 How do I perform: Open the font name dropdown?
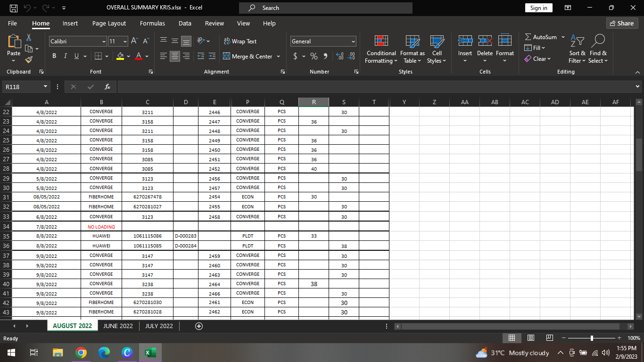tap(104, 41)
